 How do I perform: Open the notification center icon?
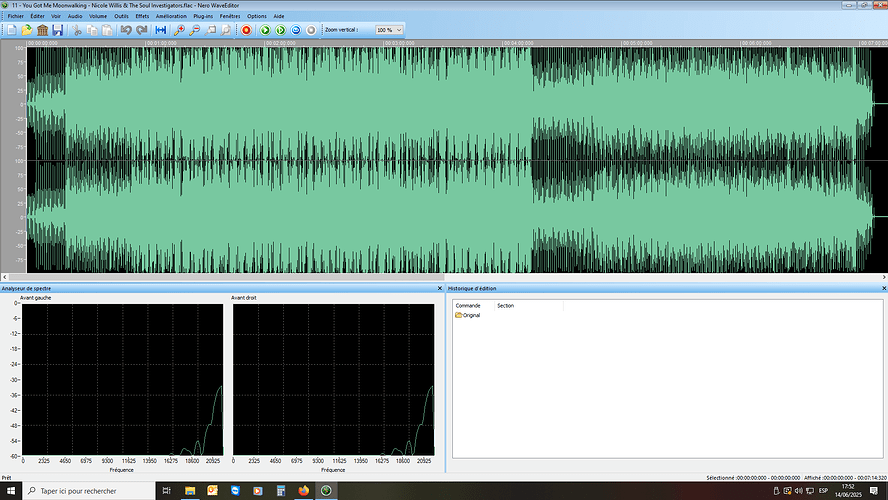point(874,491)
